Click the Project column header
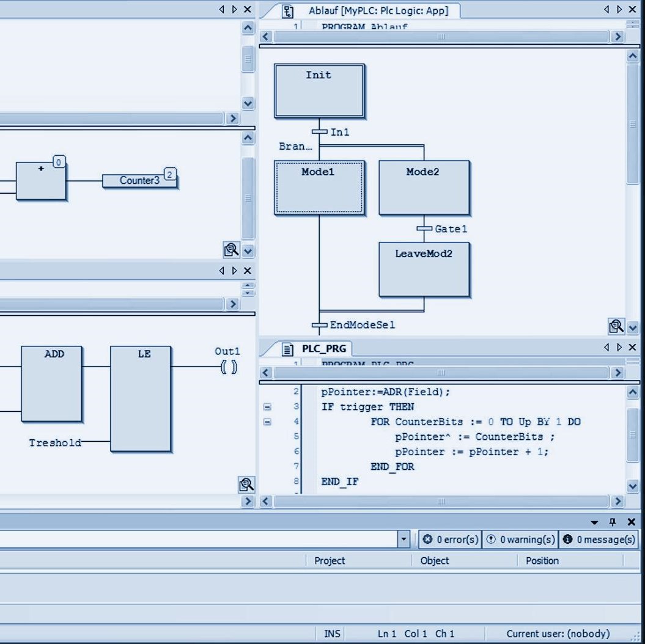Screen dimensions: 645x644 (330, 561)
